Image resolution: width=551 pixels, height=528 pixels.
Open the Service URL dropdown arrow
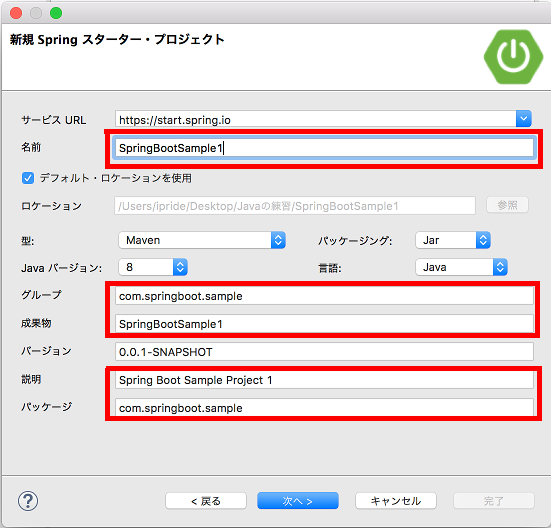click(524, 119)
